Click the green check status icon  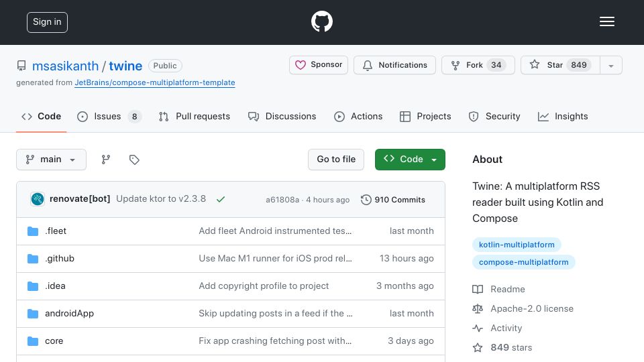[221, 200]
